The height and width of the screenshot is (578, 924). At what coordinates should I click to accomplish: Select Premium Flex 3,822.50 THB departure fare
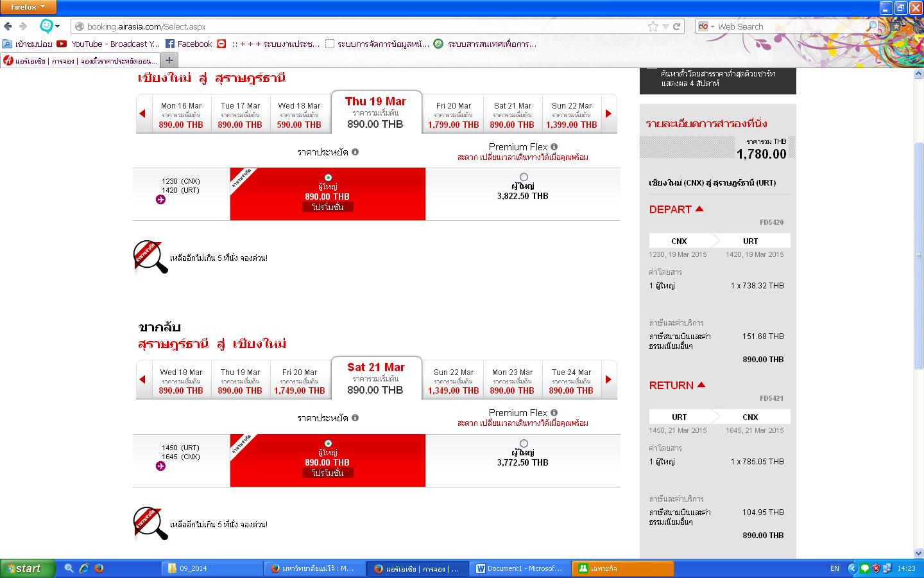524,177
